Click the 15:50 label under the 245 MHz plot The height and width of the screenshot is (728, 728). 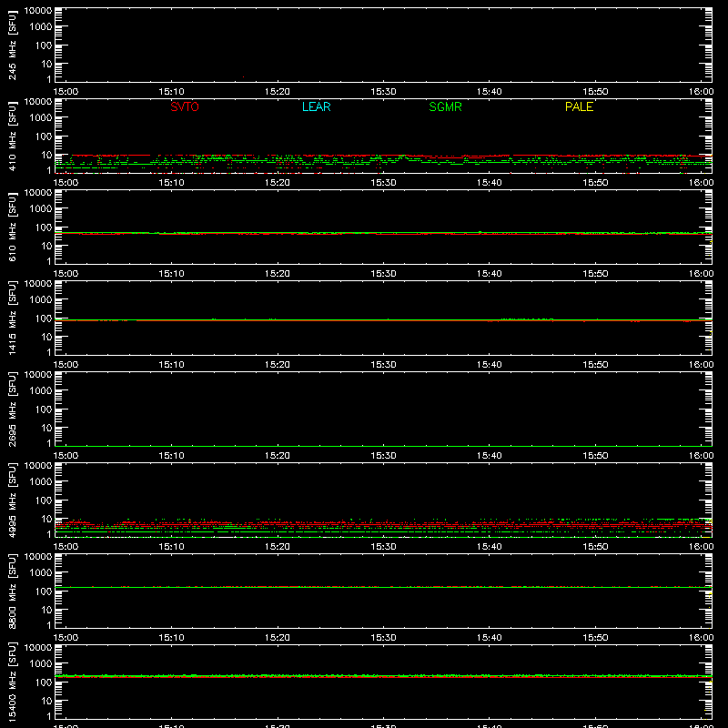click(x=595, y=92)
